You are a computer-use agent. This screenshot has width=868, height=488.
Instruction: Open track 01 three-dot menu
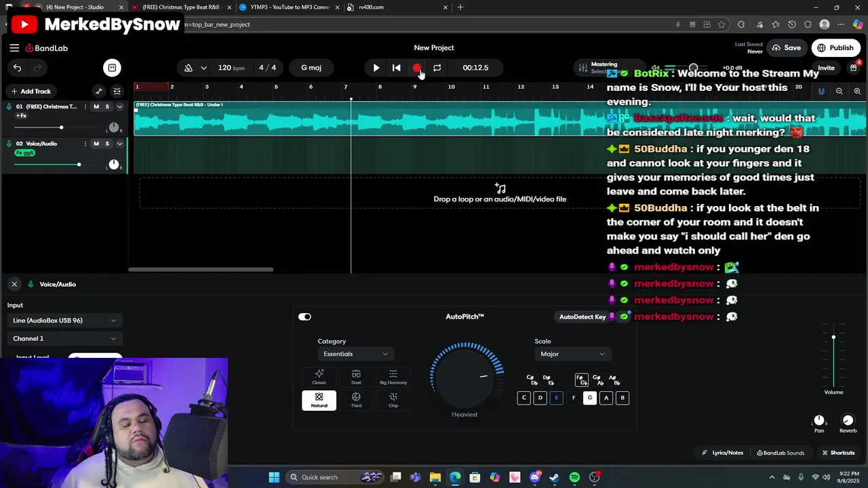(85, 106)
